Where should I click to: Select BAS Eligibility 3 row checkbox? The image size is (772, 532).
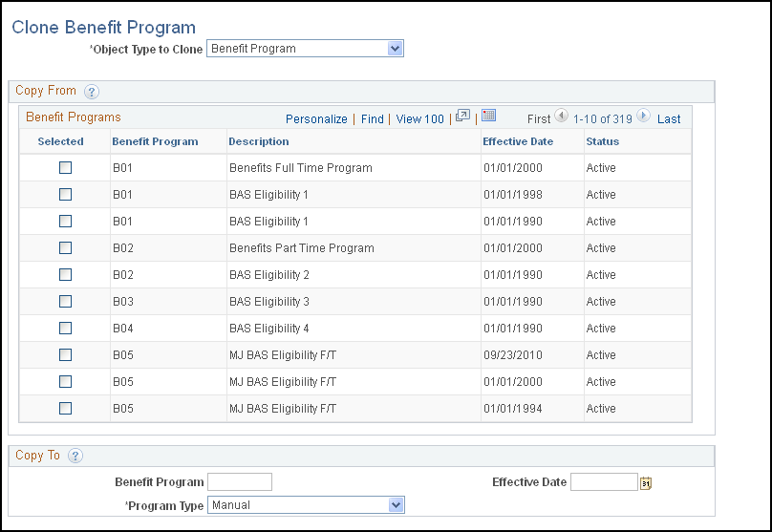pos(66,302)
